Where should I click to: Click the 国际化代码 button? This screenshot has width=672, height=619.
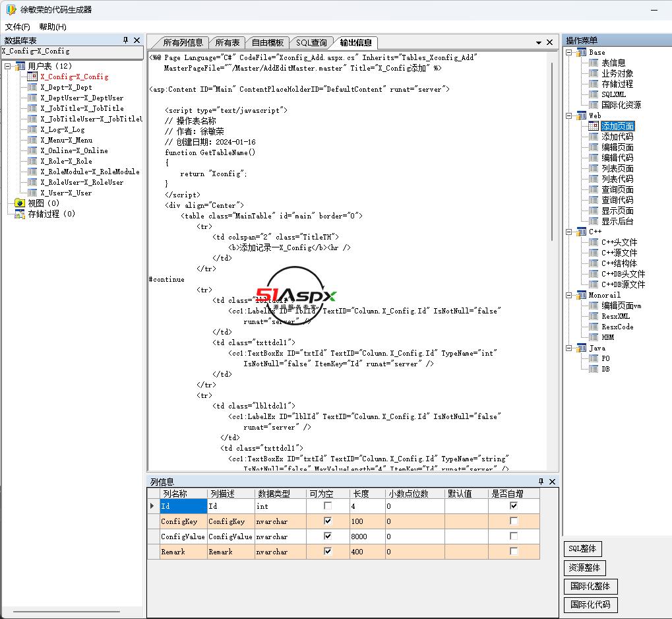[x=590, y=604]
